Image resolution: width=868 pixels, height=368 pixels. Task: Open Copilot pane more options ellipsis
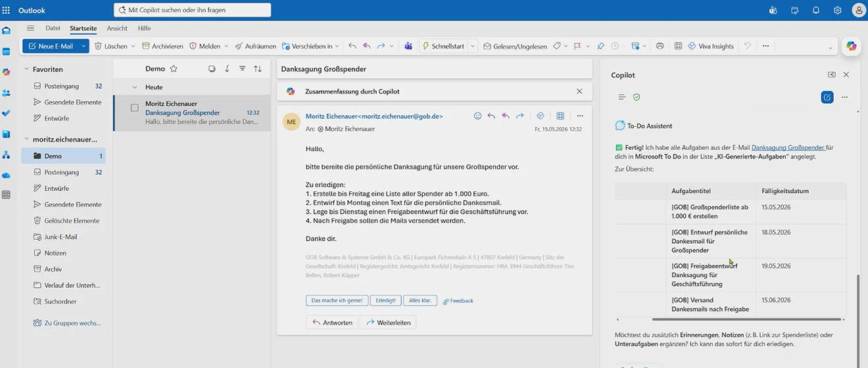pos(844,97)
